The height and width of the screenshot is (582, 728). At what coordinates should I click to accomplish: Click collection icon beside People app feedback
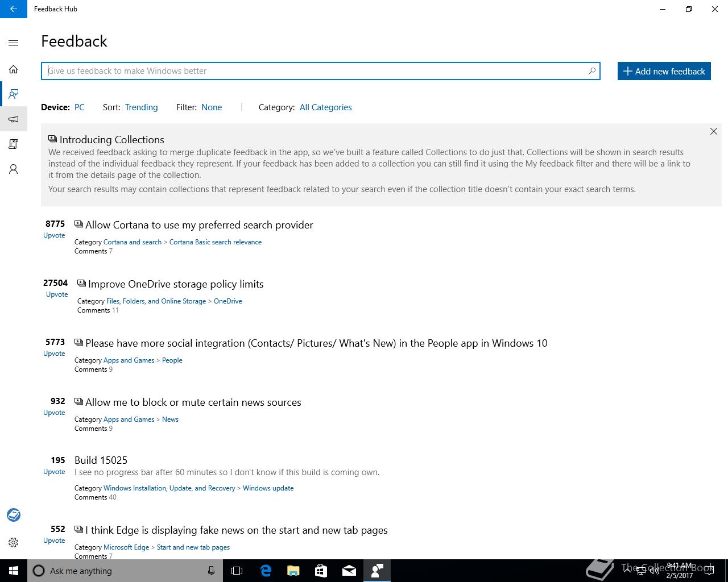click(78, 343)
